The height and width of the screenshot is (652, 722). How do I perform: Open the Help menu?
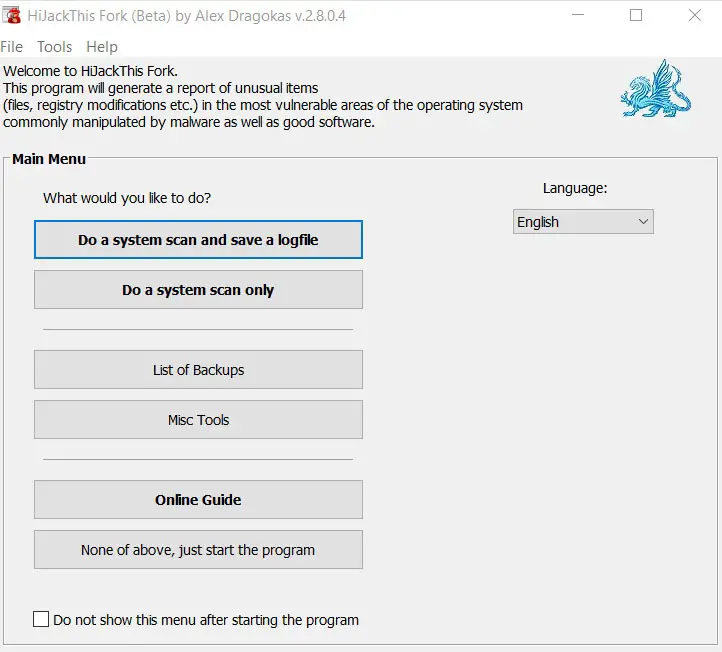click(102, 47)
